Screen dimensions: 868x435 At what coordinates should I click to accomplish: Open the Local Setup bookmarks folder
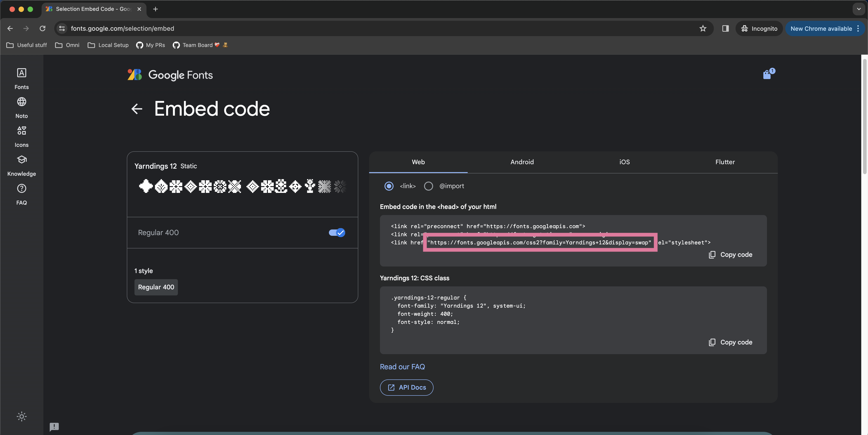(x=108, y=45)
